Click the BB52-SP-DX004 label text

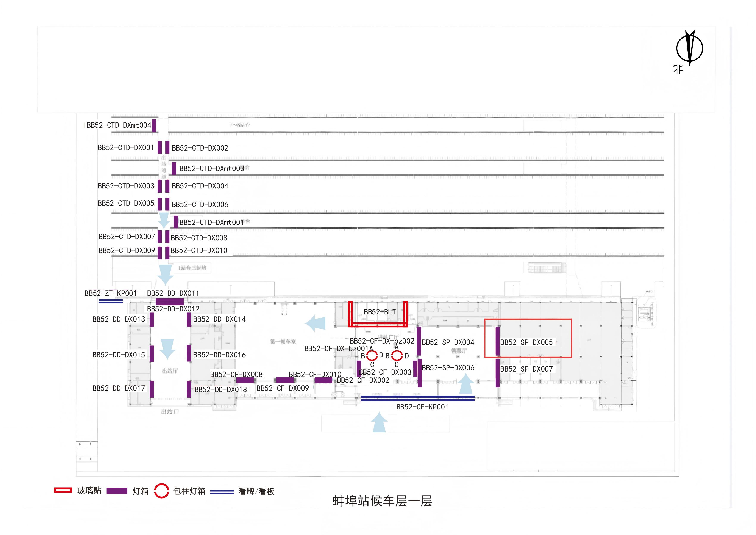(448, 342)
